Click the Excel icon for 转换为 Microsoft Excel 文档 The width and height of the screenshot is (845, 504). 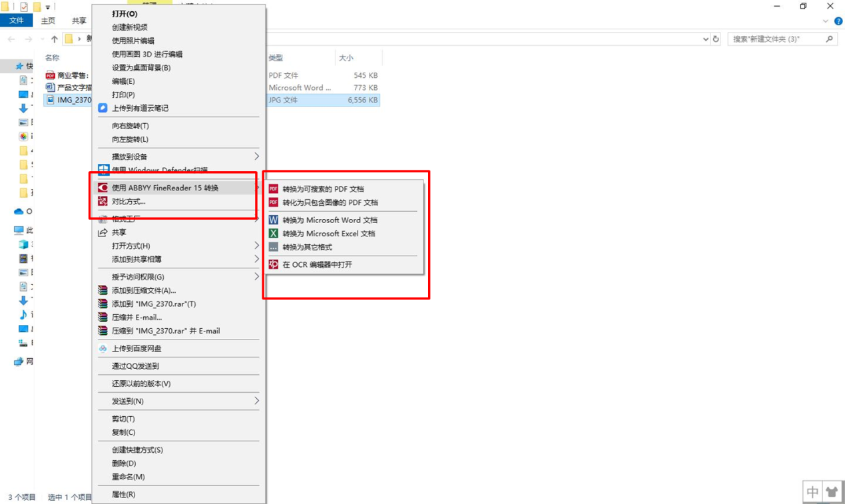(273, 233)
